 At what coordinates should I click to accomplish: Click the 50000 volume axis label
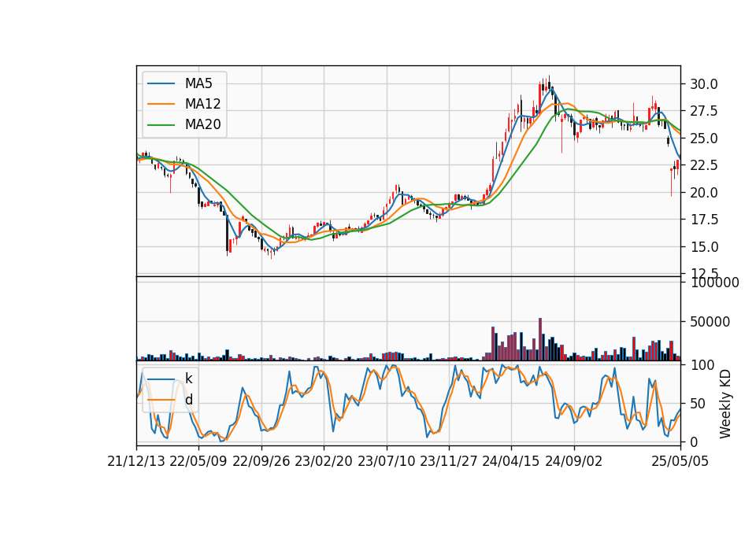710,322
